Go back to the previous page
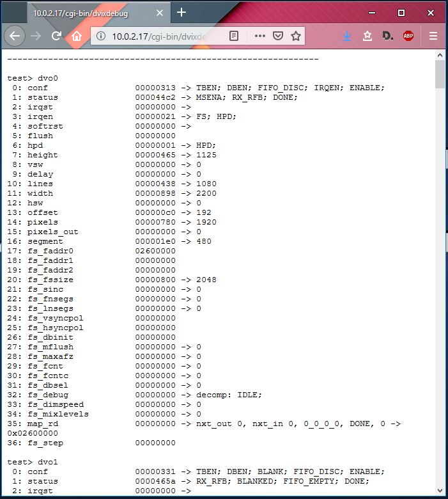This screenshot has width=448, height=499. coord(15,36)
